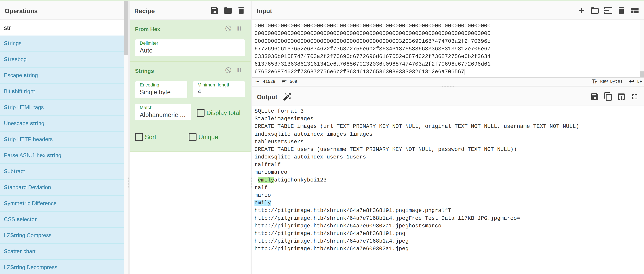Open the Encoding Single byte dropdown
The height and width of the screenshot is (274, 644).
[x=161, y=89]
